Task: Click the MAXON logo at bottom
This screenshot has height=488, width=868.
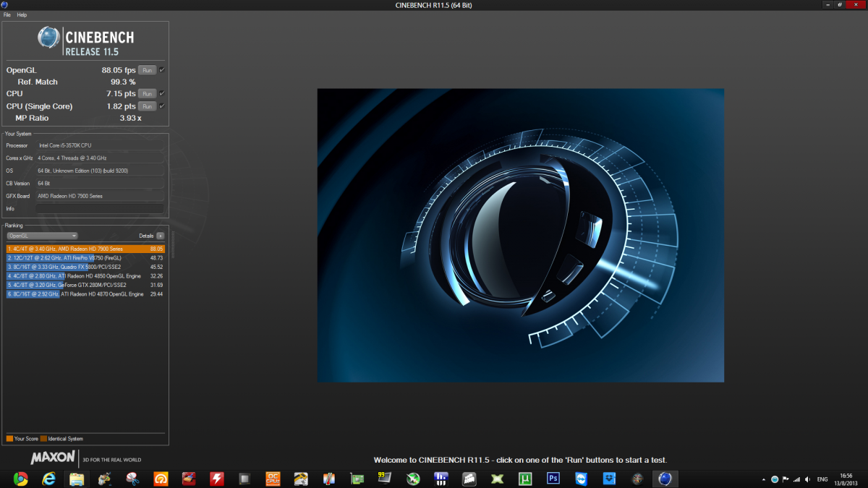Action: [53, 458]
